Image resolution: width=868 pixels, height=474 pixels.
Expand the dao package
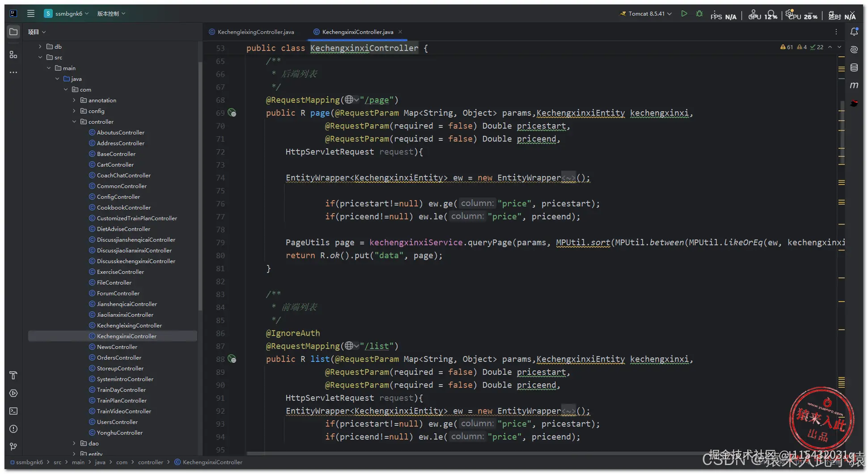(x=74, y=443)
